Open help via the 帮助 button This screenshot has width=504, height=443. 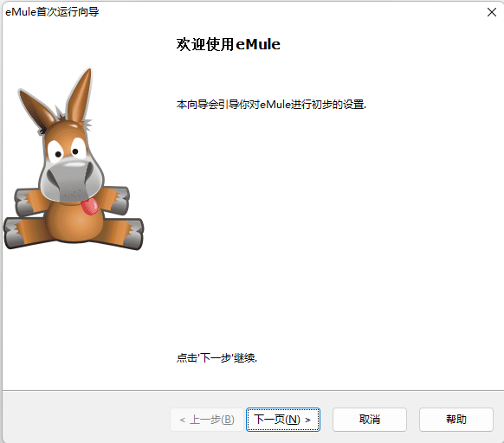point(456,420)
